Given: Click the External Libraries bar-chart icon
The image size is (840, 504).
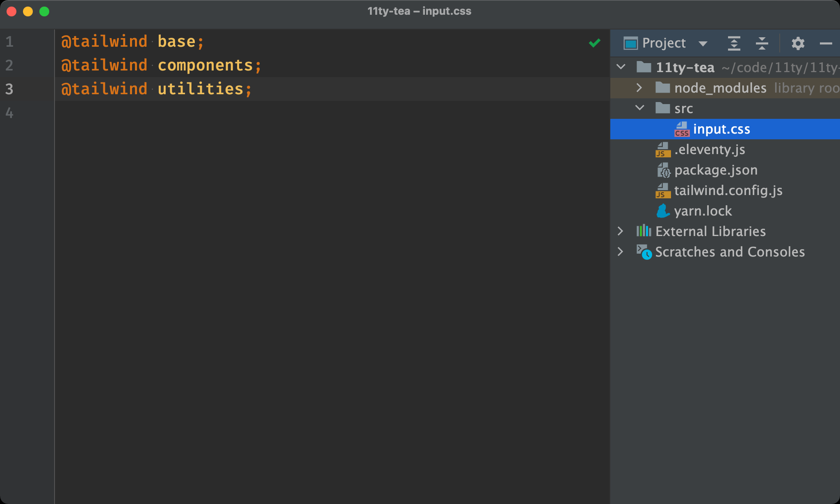Looking at the screenshot, I should 644,231.
